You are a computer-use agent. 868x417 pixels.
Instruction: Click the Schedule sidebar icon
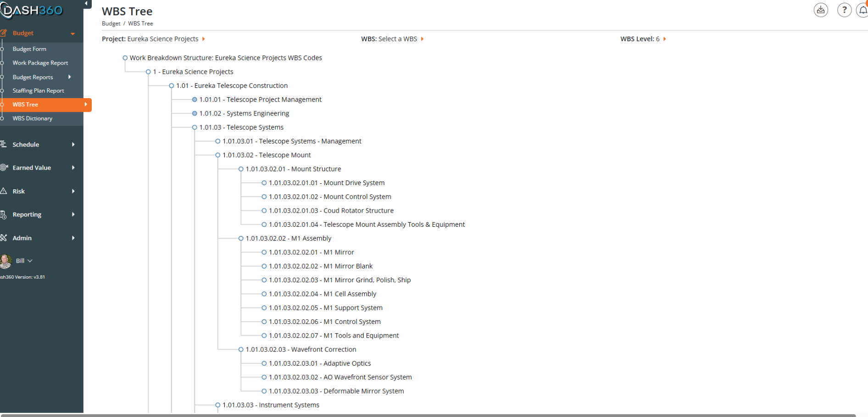tap(3, 144)
